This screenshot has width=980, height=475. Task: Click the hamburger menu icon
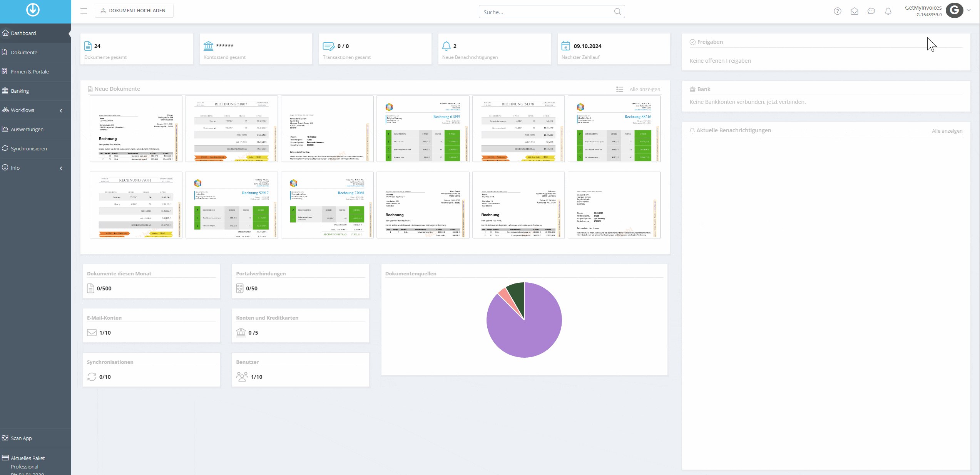click(x=84, y=11)
